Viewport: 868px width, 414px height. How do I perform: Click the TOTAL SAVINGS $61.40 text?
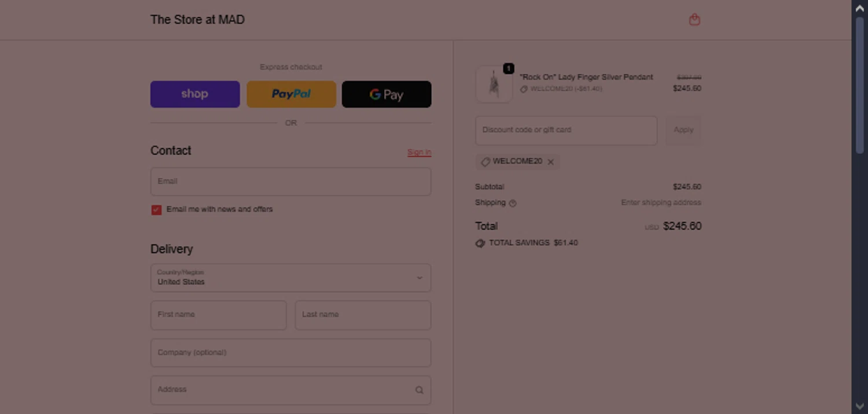(x=534, y=243)
